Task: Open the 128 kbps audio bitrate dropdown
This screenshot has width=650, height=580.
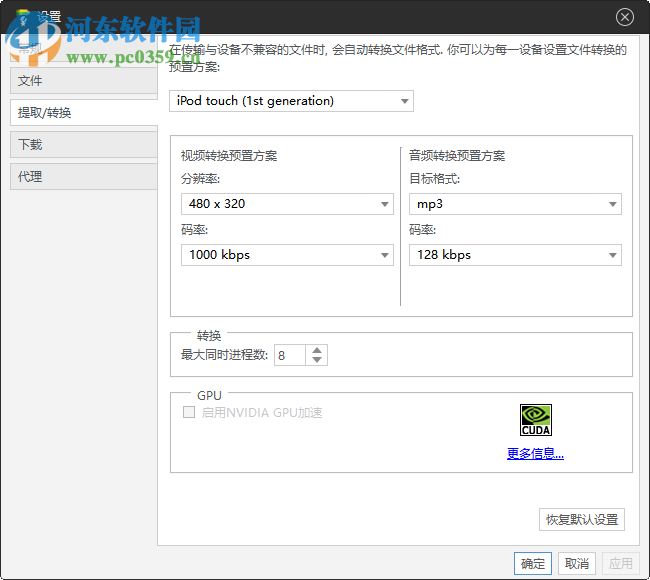Action: (515, 255)
